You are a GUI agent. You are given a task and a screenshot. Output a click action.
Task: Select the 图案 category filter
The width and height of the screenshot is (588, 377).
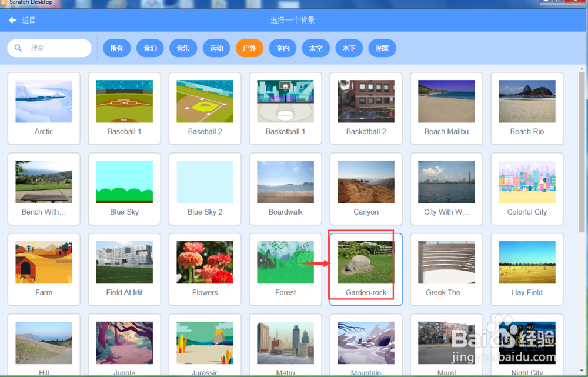(382, 48)
